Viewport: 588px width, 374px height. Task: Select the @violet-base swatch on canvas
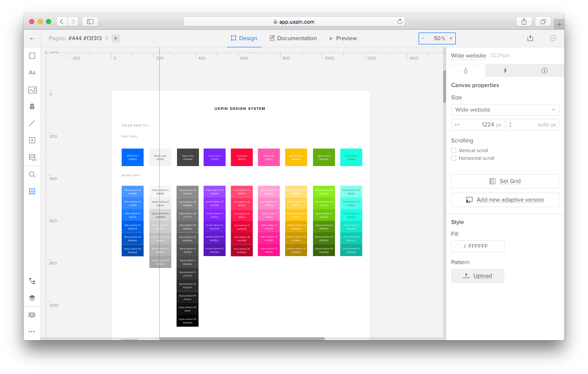215,157
